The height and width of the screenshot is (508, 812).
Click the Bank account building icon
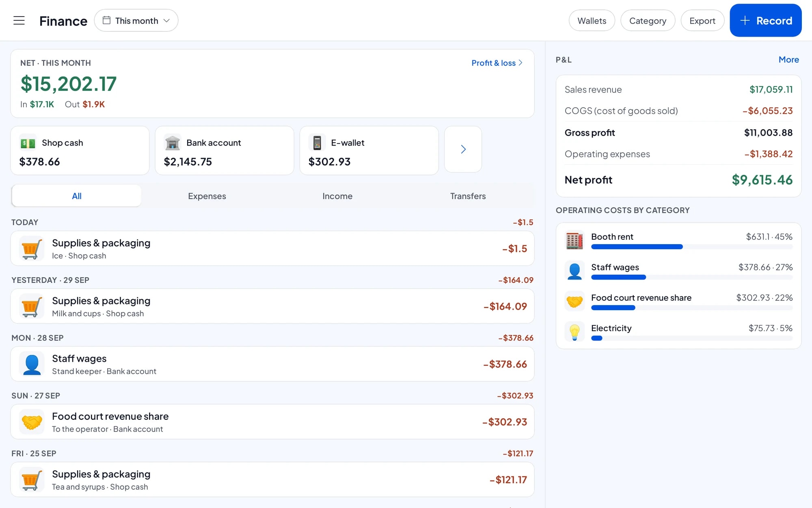(173, 143)
